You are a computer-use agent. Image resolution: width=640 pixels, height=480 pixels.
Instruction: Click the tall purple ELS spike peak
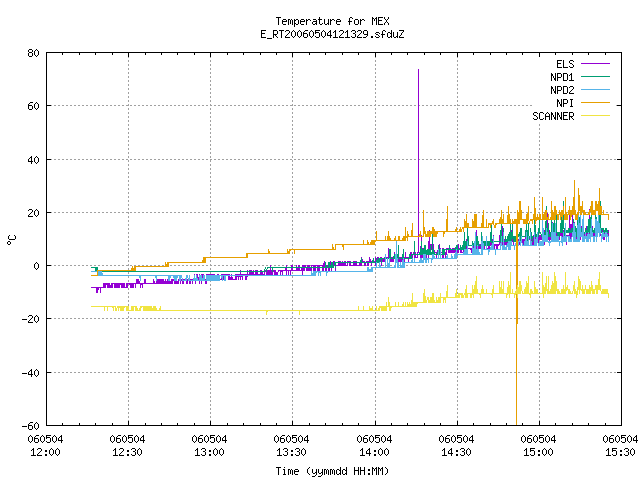pos(418,70)
